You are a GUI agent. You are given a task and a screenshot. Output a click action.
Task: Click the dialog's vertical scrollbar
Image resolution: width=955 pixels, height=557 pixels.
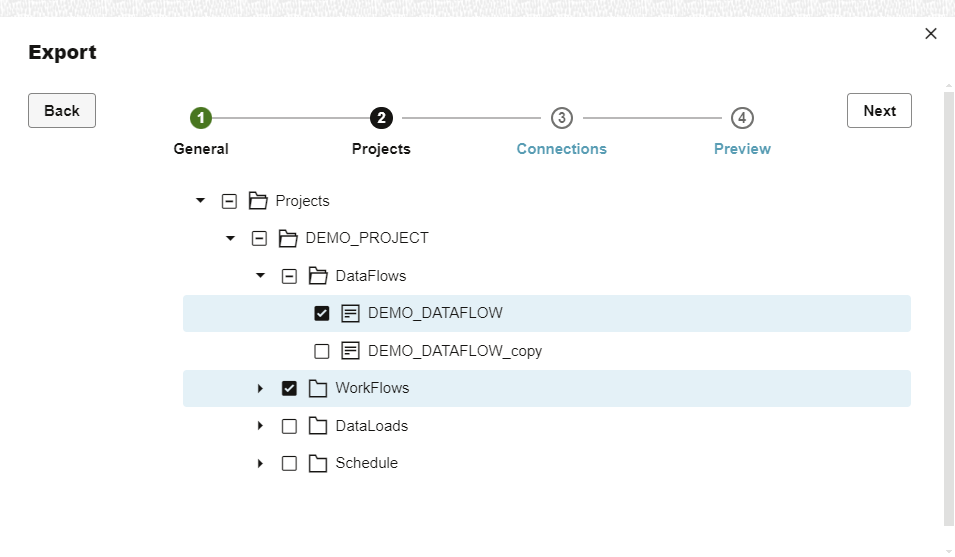(948, 300)
